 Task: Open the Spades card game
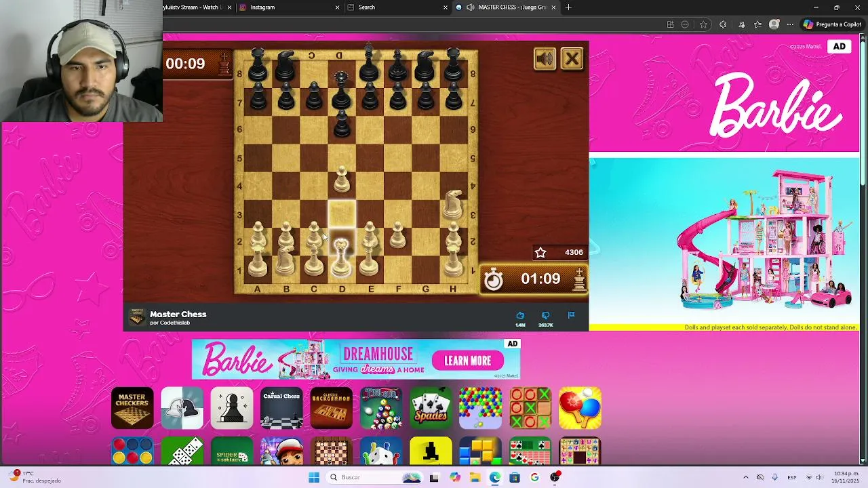tap(431, 408)
